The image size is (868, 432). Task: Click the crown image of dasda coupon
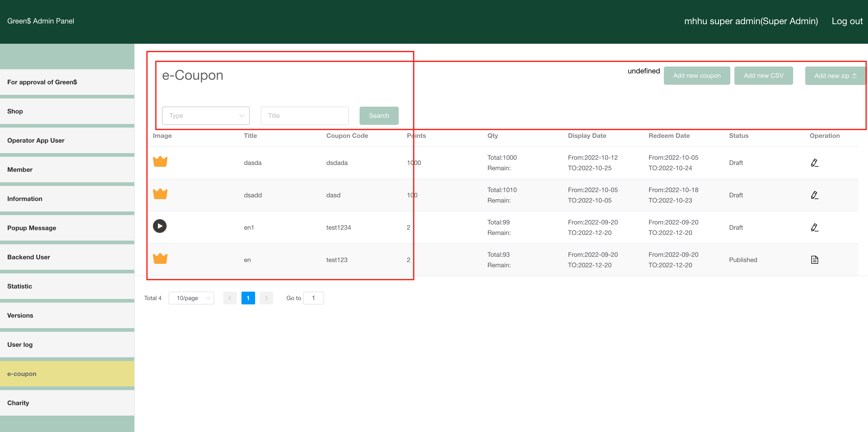pyautogui.click(x=160, y=162)
